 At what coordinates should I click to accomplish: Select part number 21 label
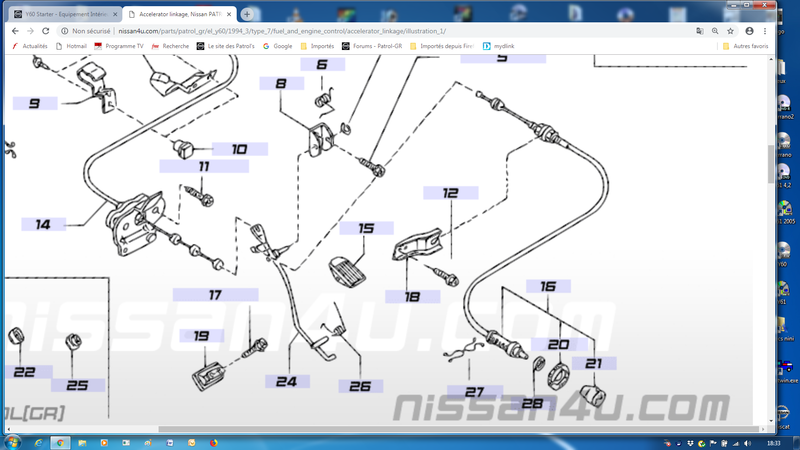coord(594,363)
